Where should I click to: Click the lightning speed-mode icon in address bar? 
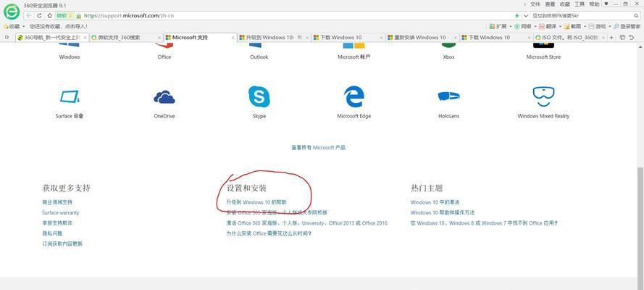(517, 16)
